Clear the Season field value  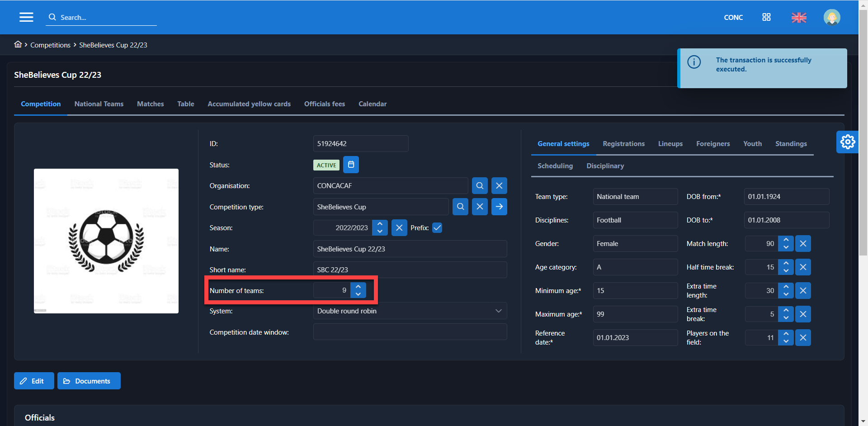pos(399,228)
